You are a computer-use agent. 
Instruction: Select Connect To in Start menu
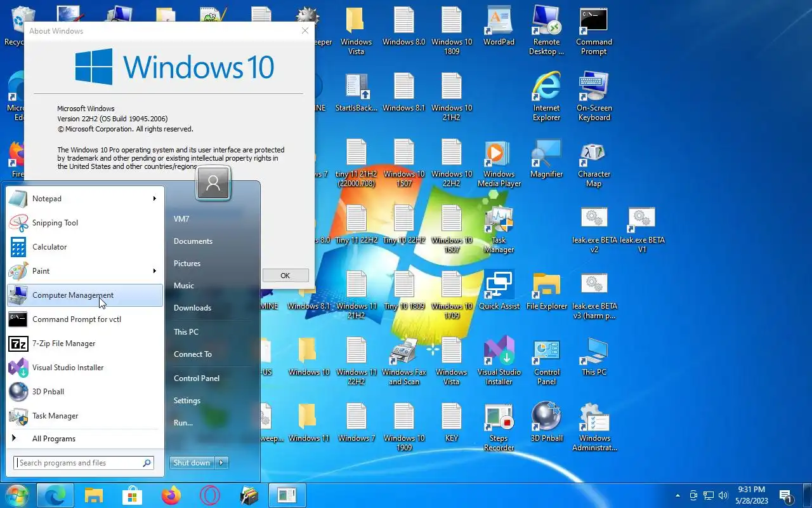[193, 354]
